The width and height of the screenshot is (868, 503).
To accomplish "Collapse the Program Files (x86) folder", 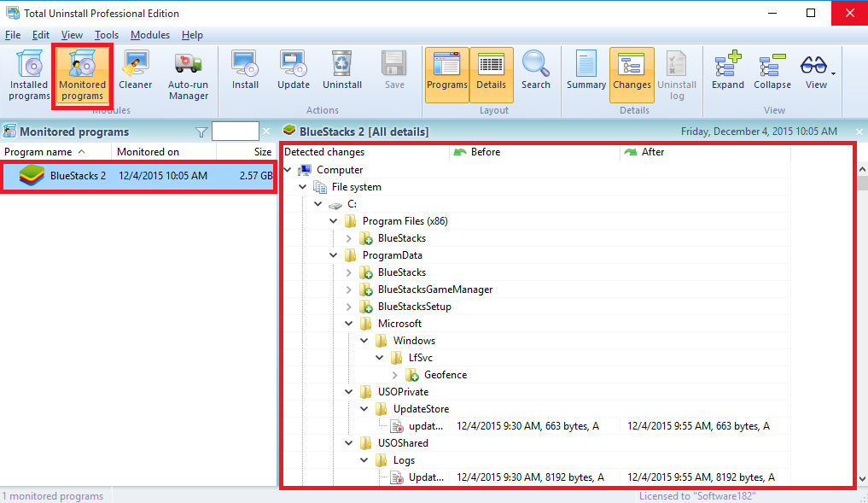I will [x=333, y=221].
